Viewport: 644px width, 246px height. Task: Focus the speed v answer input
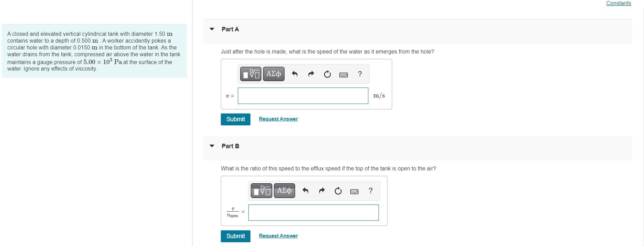tap(303, 96)
